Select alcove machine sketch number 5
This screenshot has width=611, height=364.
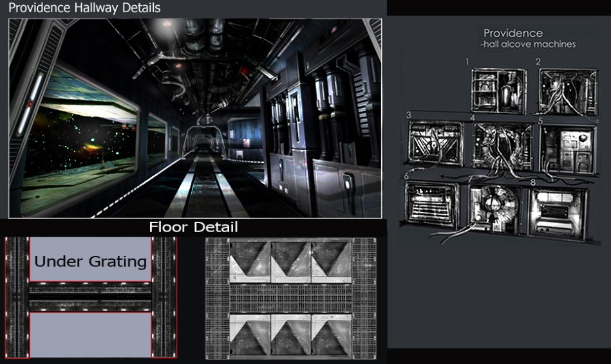(568, 147)
